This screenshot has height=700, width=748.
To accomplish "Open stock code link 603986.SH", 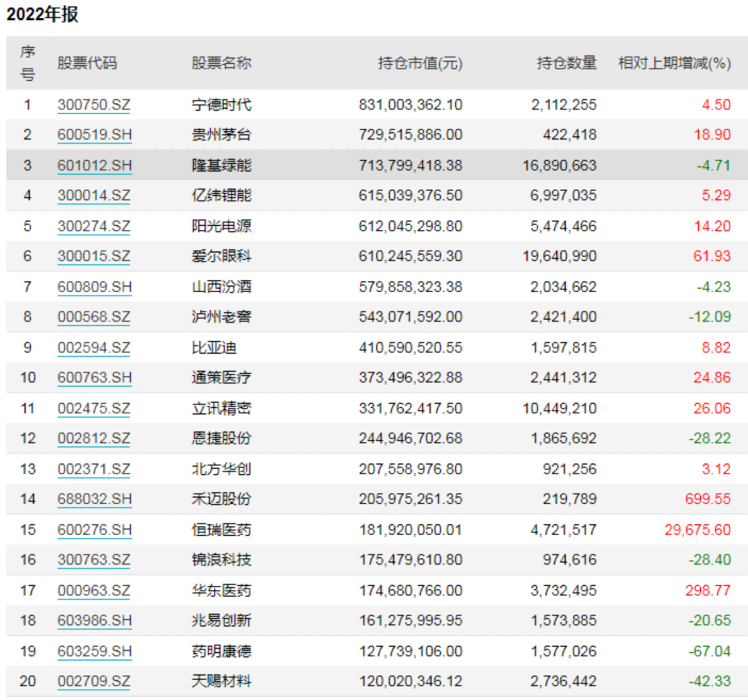I will 94,620.
